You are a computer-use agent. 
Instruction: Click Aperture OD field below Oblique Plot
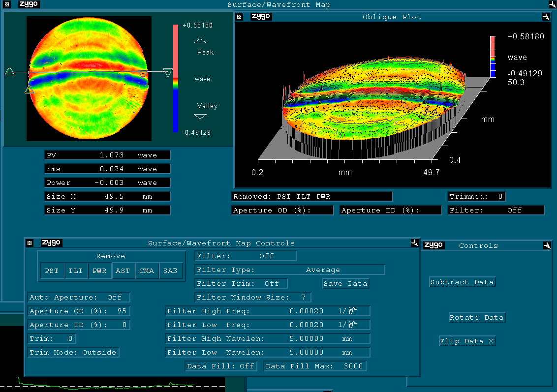(282, 210)
